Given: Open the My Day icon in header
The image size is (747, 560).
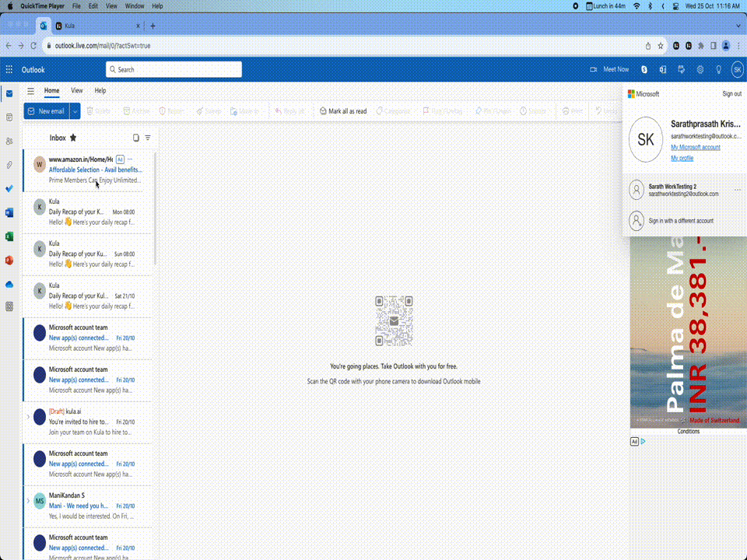Looking at the screenshot, I should pyautogui.click(x=682, y=69).
